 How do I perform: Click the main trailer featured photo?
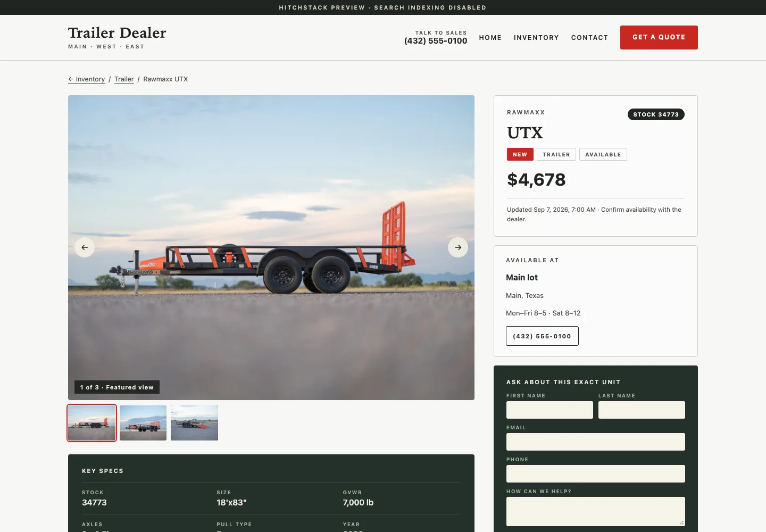point(271,247)
